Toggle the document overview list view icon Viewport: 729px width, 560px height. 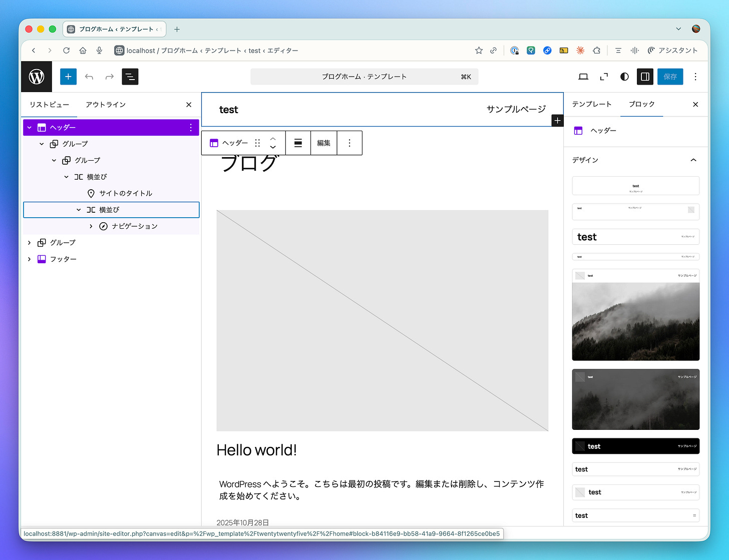click(x=130, y=77)
